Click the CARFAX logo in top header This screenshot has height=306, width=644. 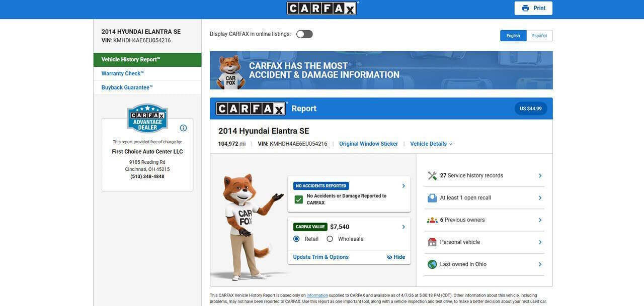322,9
